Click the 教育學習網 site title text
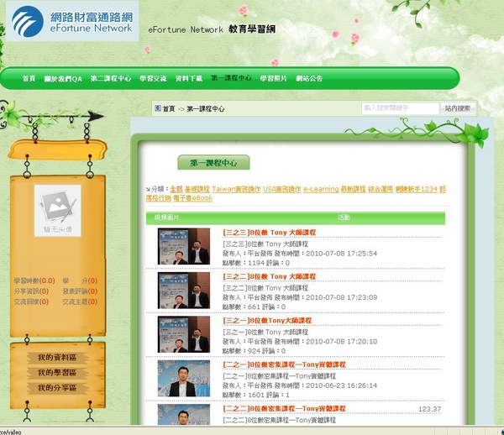504x435 pixels. click(252, 29)
